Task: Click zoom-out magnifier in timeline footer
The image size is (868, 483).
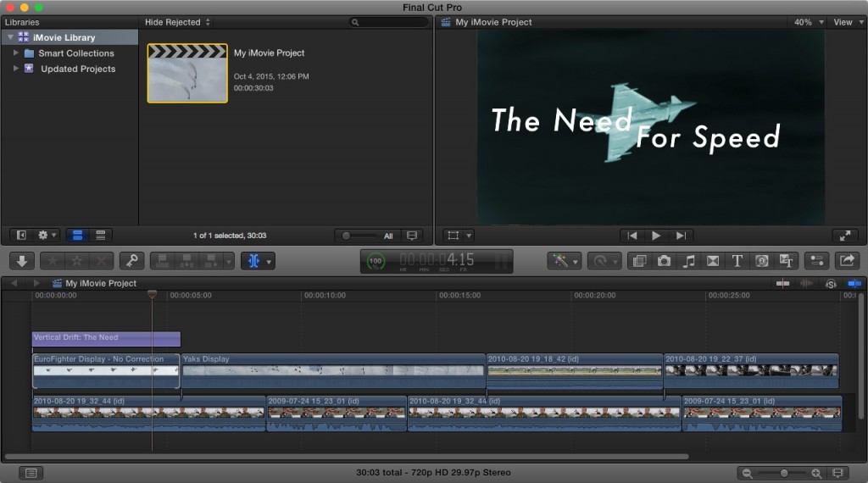Action: click(748, 473)
